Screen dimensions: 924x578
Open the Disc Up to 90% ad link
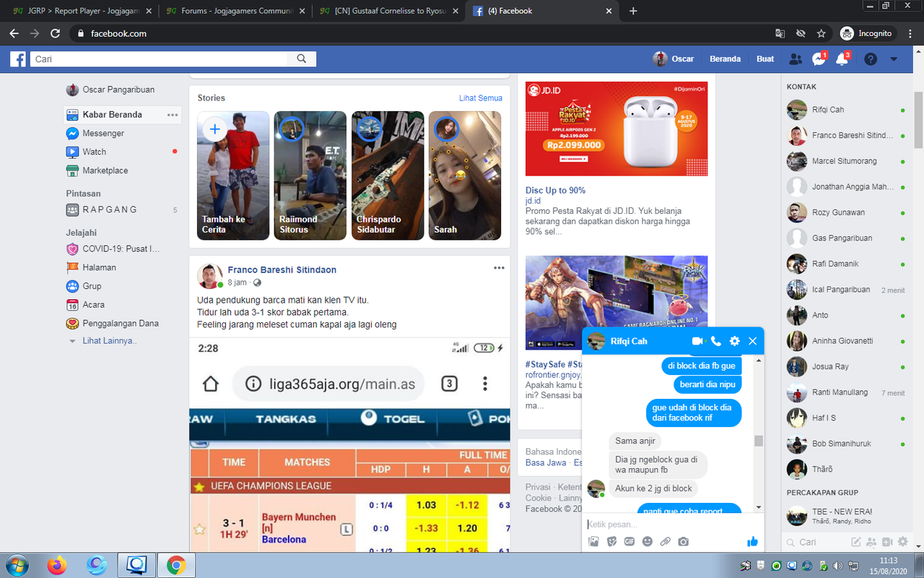coord(556,191)
